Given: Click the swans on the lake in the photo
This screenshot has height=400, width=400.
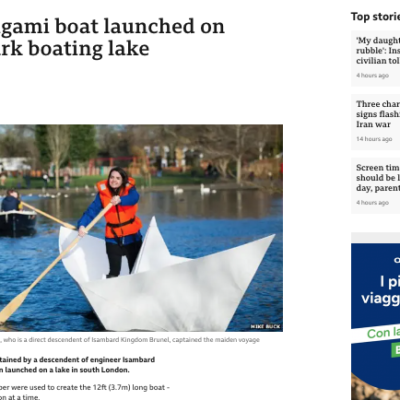Looking at the screenshot, I should pos(193,190).
